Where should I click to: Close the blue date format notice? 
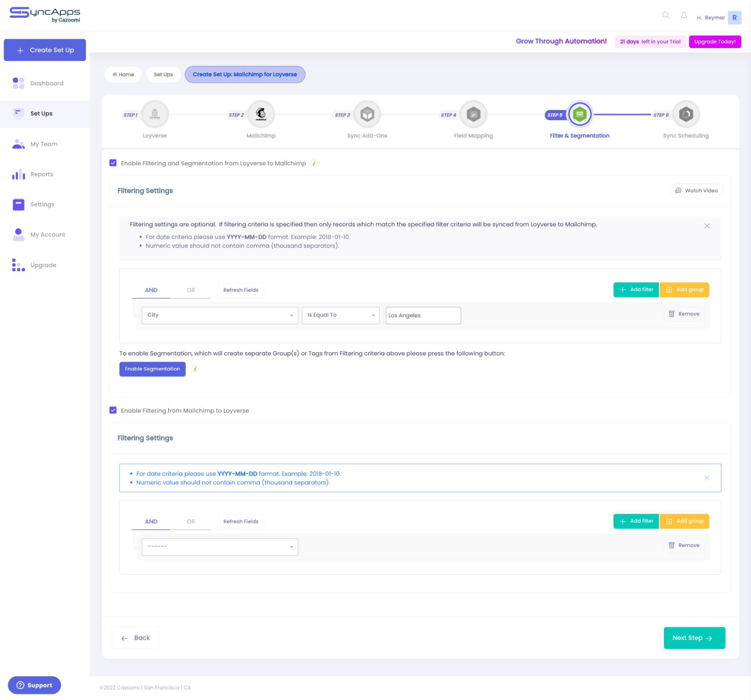point(707,478)
